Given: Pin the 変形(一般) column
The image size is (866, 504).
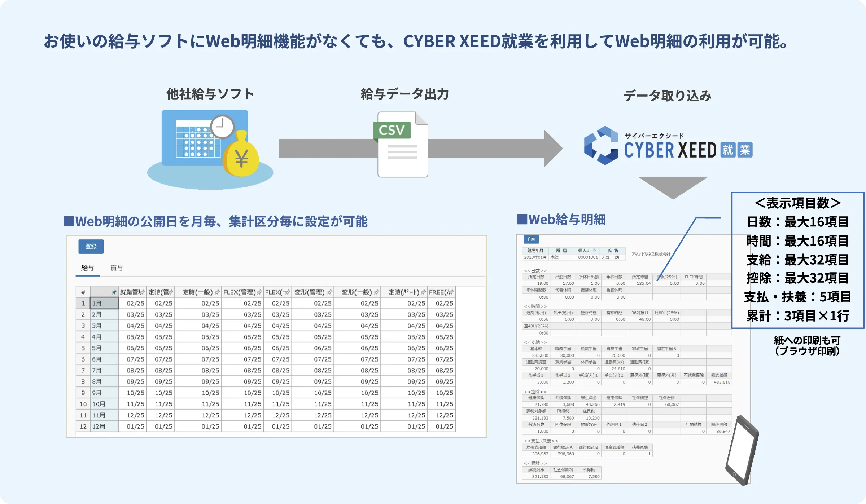Looking at the screenshot, I should coord(377,292).
